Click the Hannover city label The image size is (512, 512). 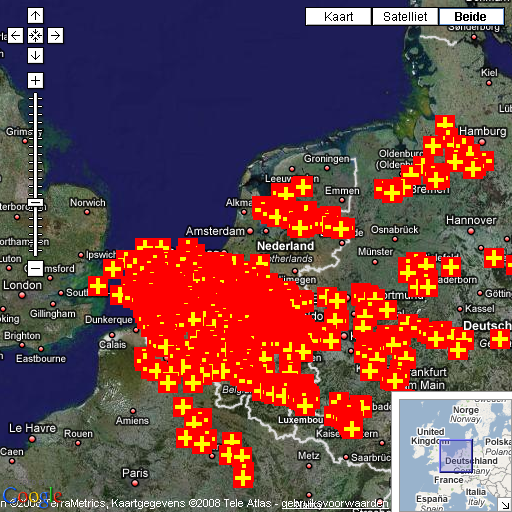471,220
